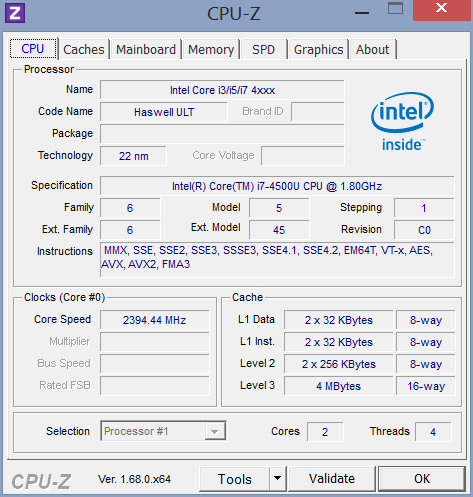Screen dimensions: 473x497
Task: Click the Validate button
Action: click(x=332, y=479)
